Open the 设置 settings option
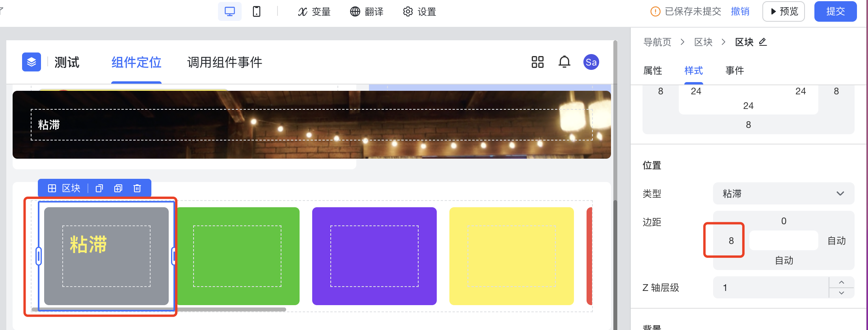Viewport: 868px width, 330px height. pyautogui.click(x=419, y=12)
